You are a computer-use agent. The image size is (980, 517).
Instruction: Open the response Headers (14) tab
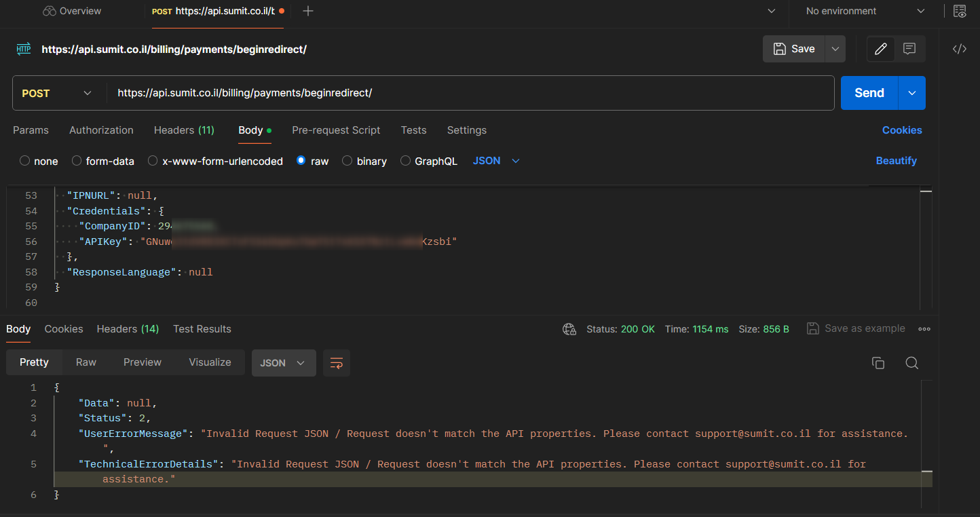click(x=128, y=329)
